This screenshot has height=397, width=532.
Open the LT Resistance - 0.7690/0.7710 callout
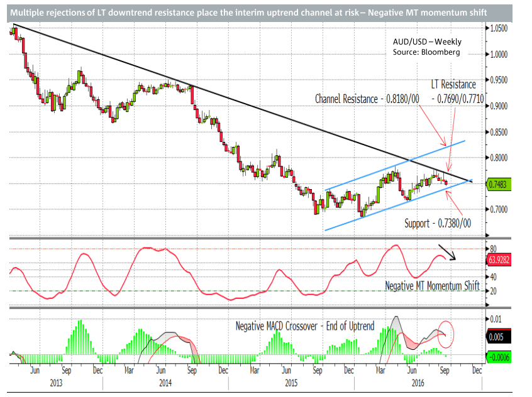pyautogui.click(x=455, y=91)
